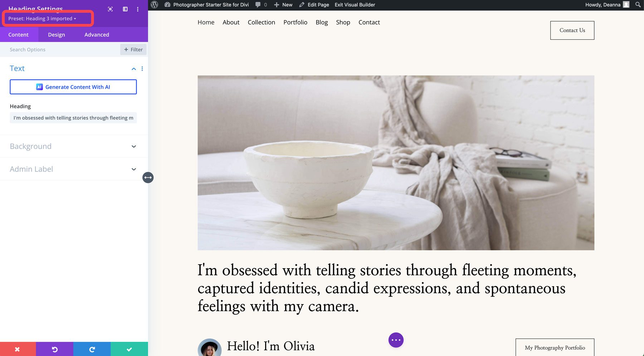The width and height of the screenshot is (644, 356).
Task: Expand the Heading Settings modal to fullscreen
Action: (110, 9)
